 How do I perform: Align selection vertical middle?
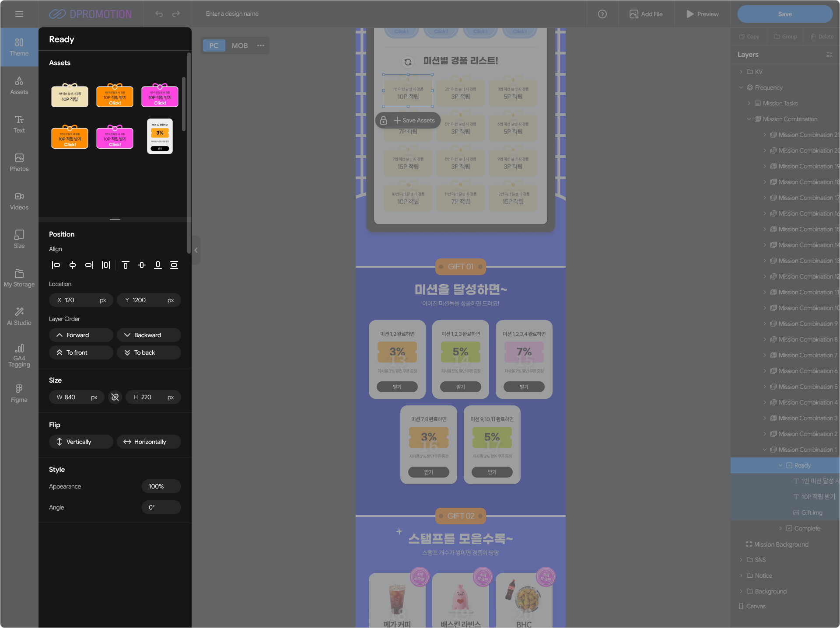pyautogui.click(x=142, y=265)
